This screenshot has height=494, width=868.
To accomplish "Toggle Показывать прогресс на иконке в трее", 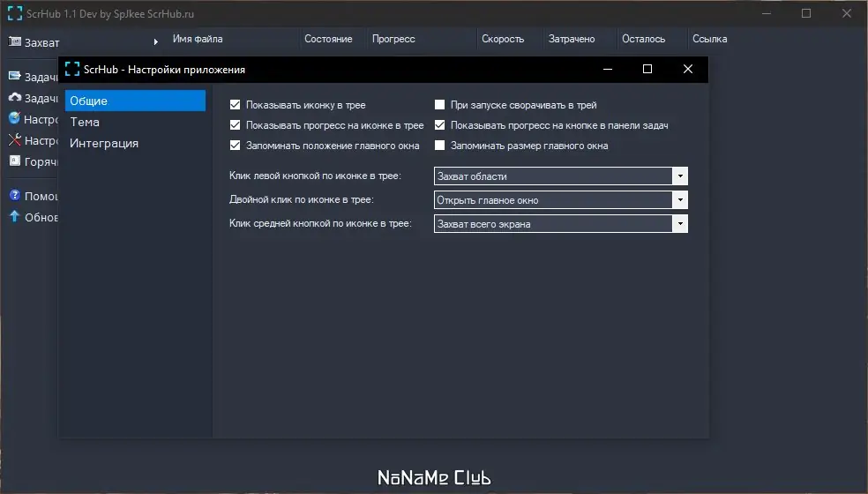I will pos(235,125).
